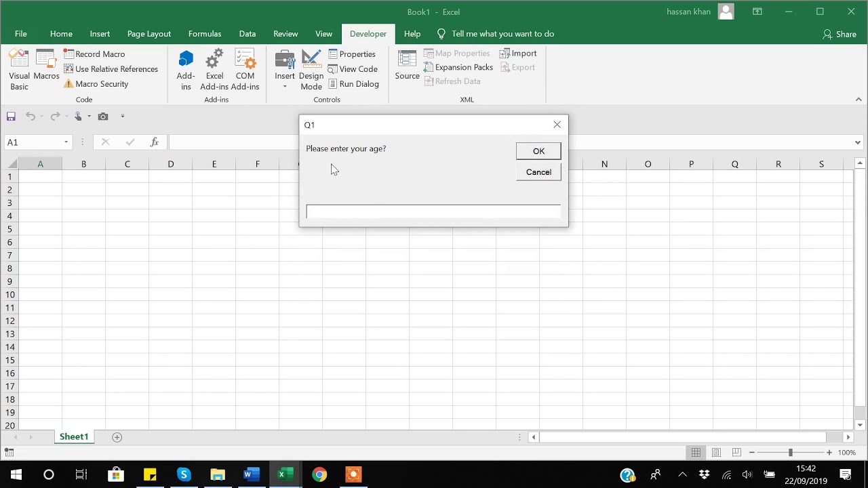868x488 pixels.
Task: Open Skype from the taskbar
Action: [183, 474]
